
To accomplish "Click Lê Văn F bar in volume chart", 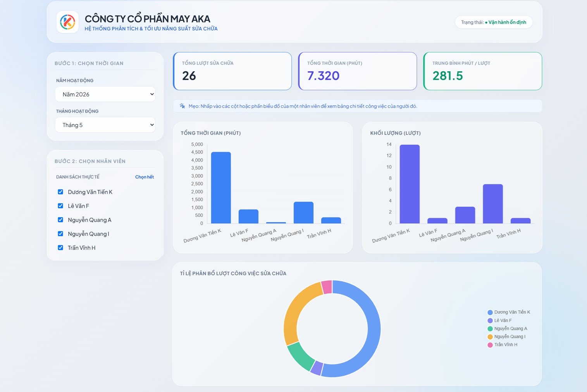I will tap(437, 221).
